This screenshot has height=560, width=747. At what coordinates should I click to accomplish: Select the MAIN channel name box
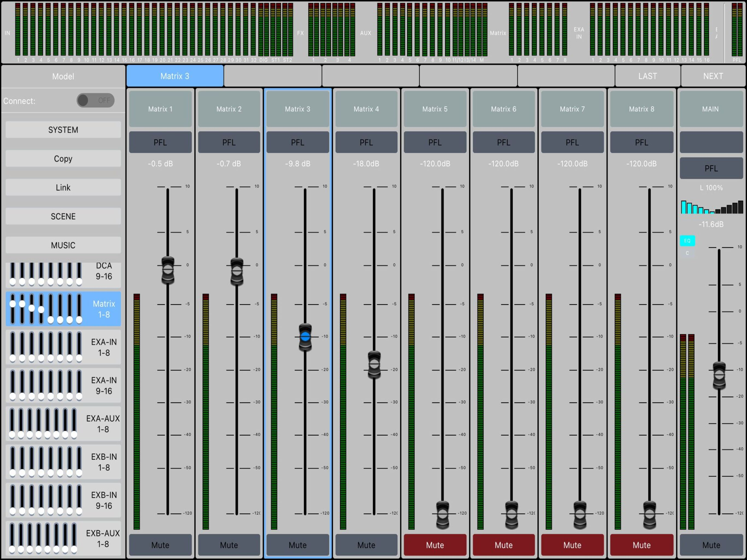click(711, 109)
